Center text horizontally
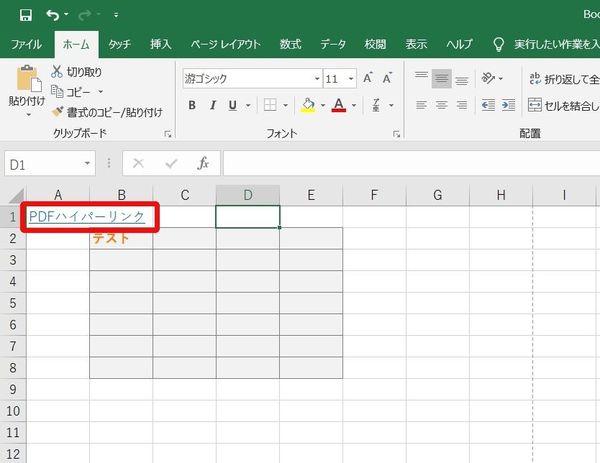Viewport: 600px width, 463px height. pyautogui.click(x=442, y=105)
